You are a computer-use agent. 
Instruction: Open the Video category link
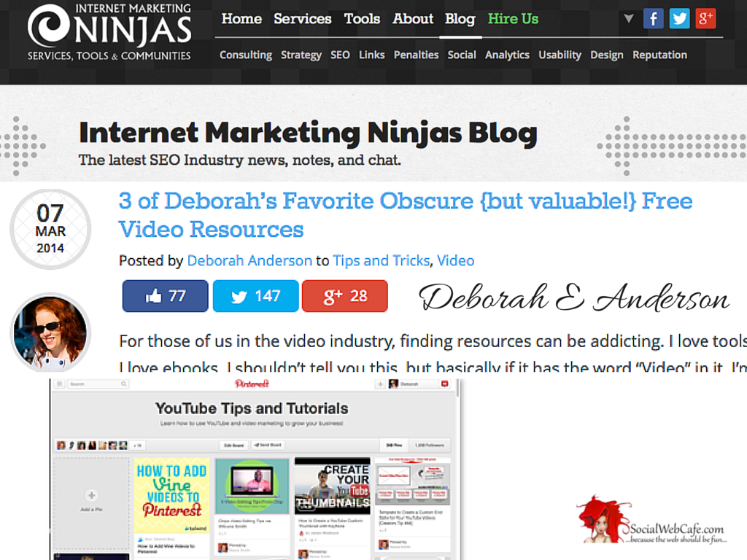pyautogui.click(x=456, y=260)
